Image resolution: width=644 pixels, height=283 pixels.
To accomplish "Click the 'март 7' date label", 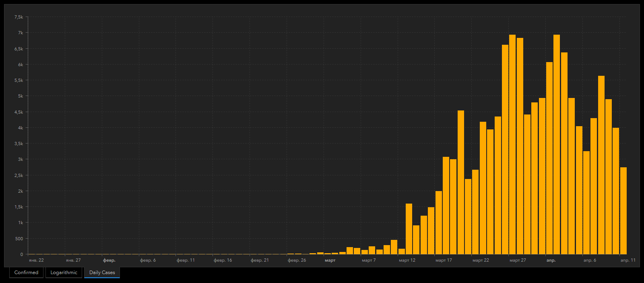I will tap(369, 260).
